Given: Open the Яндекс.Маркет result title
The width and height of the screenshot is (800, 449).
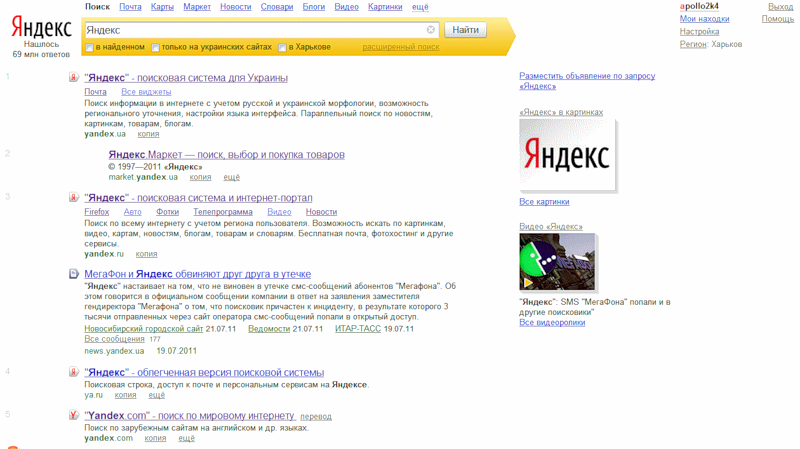Looking at the screenshot, I should pos(227,154).
